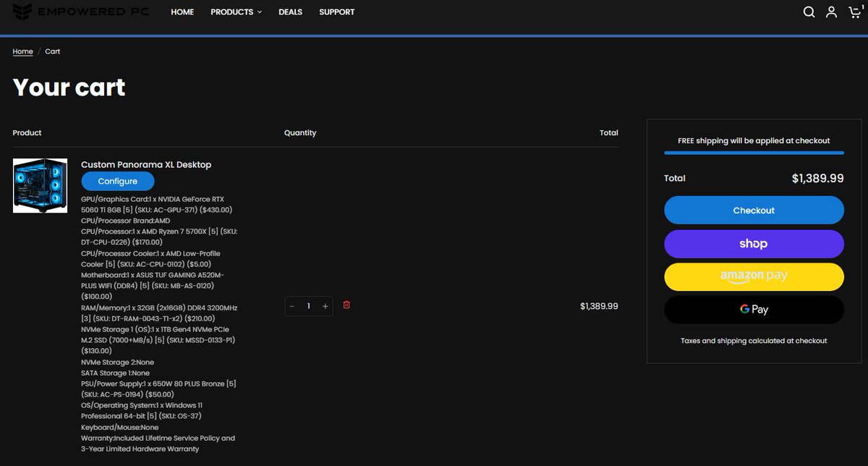Screen dimensions: 868x466
Task: Click the Motherboard ASUS TUF GAMING line
Action: coord(153,286)
